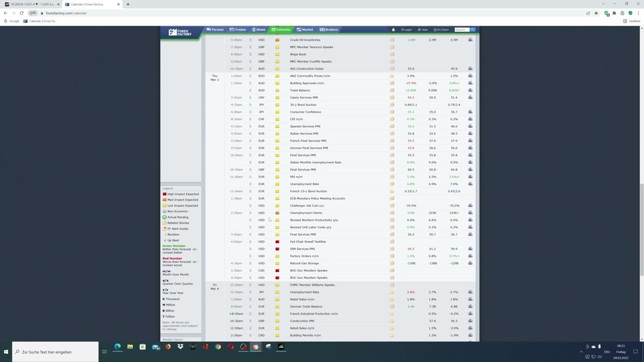
Task: Focus the site Search field
Action: 462,30
